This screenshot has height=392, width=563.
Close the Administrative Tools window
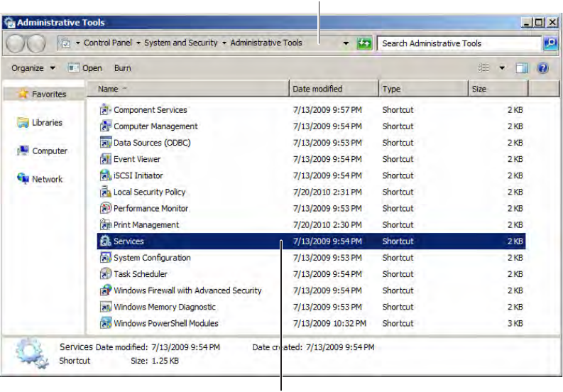coord(552,22)
